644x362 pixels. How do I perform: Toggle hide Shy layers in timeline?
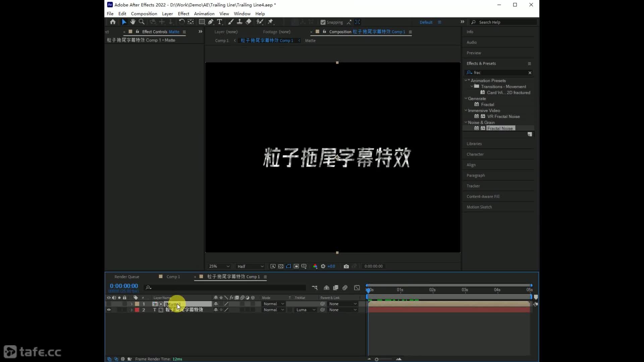pos(326,288)
